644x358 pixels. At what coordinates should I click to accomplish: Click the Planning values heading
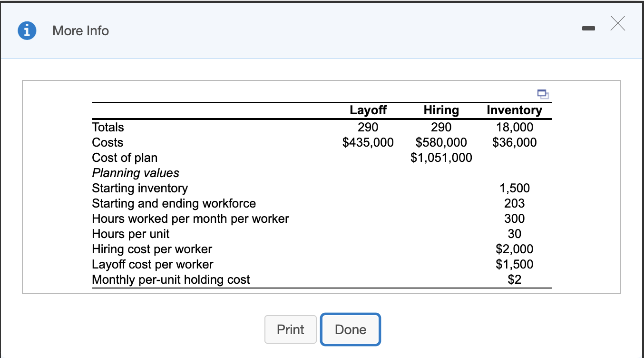tap(136, 173)
